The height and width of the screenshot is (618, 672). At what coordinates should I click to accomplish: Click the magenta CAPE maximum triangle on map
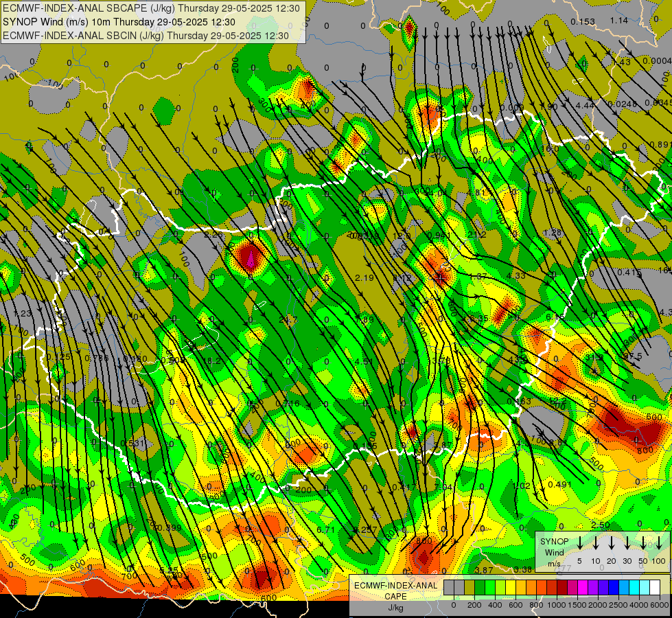(251, 259)
